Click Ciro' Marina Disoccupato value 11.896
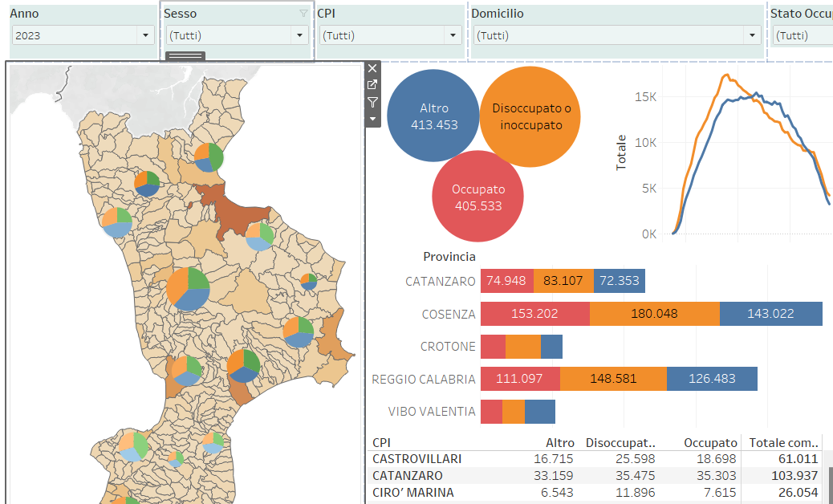 tap(636, 493)
